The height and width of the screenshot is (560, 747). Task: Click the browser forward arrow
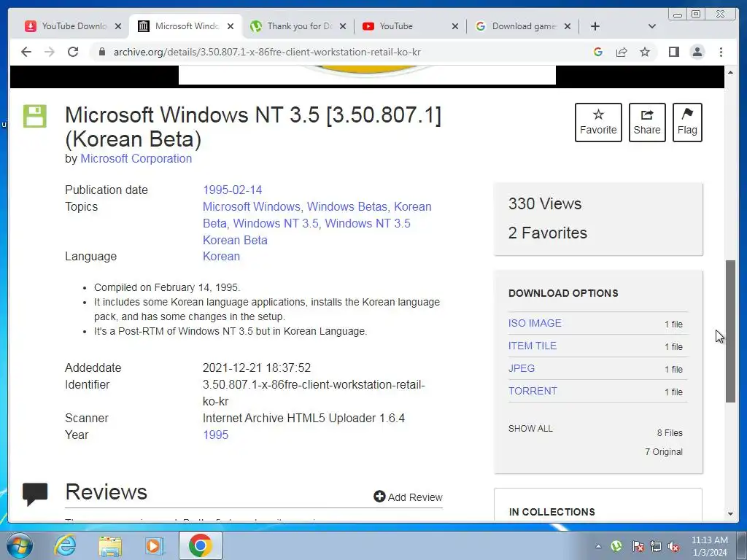click(50, 52)
